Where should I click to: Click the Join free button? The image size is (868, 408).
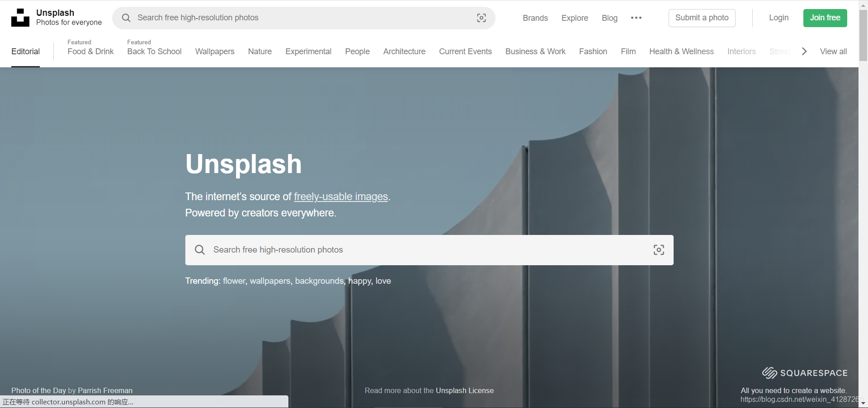(x=825, y=18)
